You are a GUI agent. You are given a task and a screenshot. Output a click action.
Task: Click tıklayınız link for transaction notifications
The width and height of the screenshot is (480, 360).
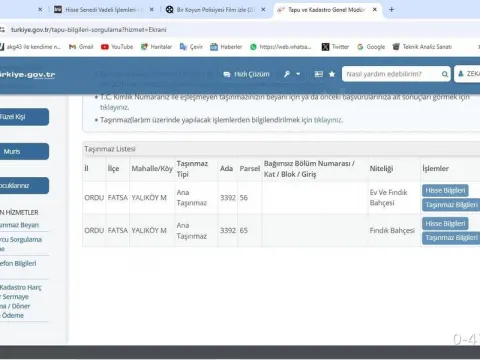(328, 120)
